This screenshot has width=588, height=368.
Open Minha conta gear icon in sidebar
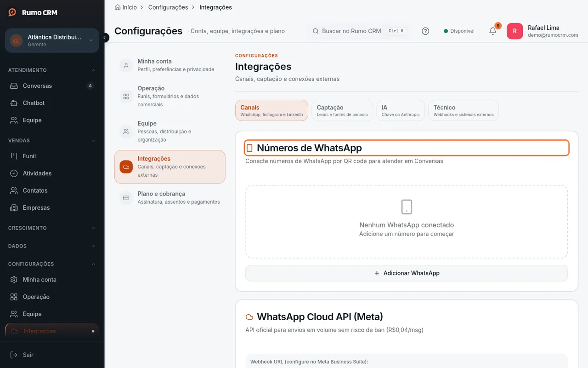(14, 280)
